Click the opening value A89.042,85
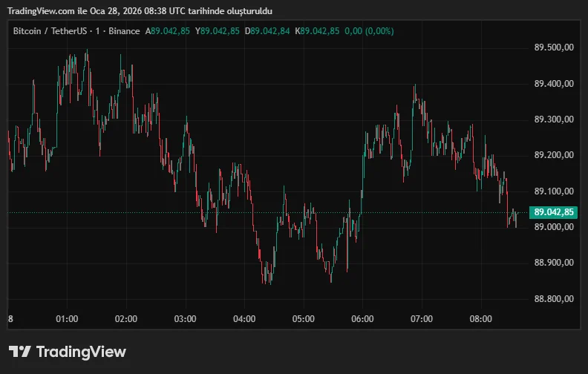Image resolution: width=588 pixels, height=374 pixels. tap(167, 31)
